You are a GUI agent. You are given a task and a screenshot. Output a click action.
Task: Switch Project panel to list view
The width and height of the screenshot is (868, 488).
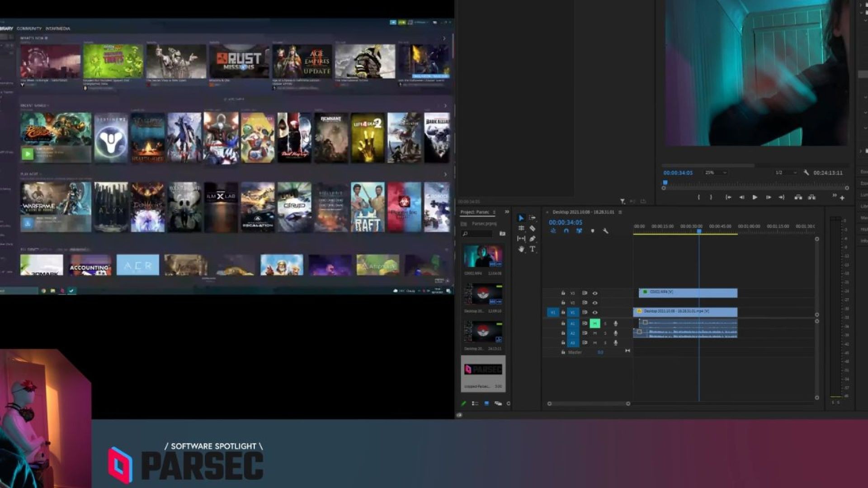(475, 404)
